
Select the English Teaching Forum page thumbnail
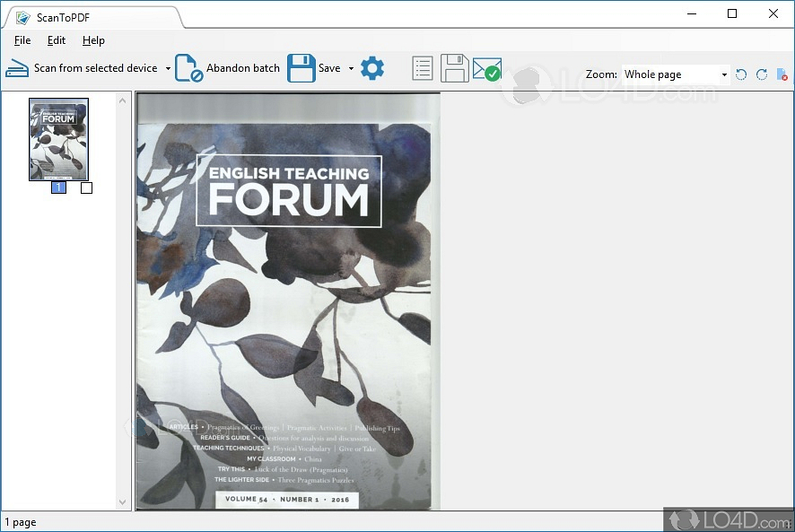(58, 139)
